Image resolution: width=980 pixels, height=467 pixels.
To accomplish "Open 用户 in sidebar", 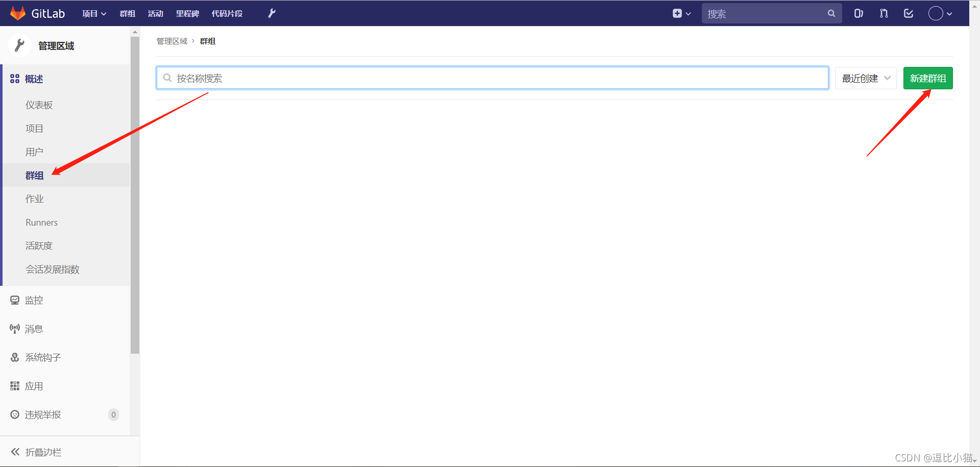I will (x=34, y=152).
